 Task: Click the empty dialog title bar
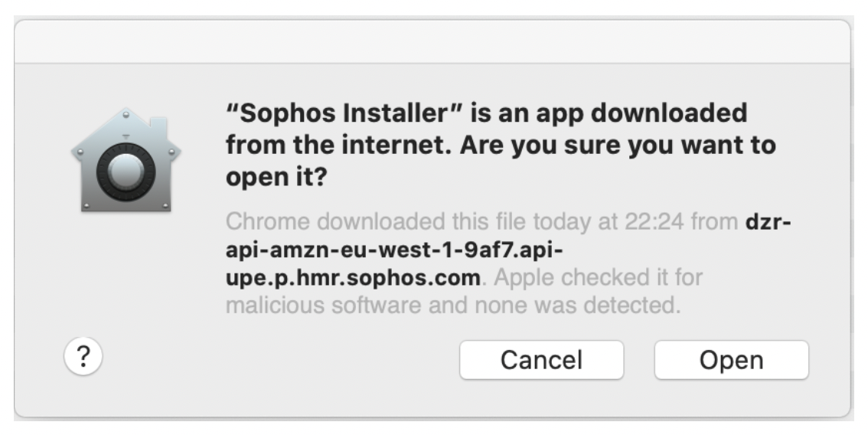point(432,41)
